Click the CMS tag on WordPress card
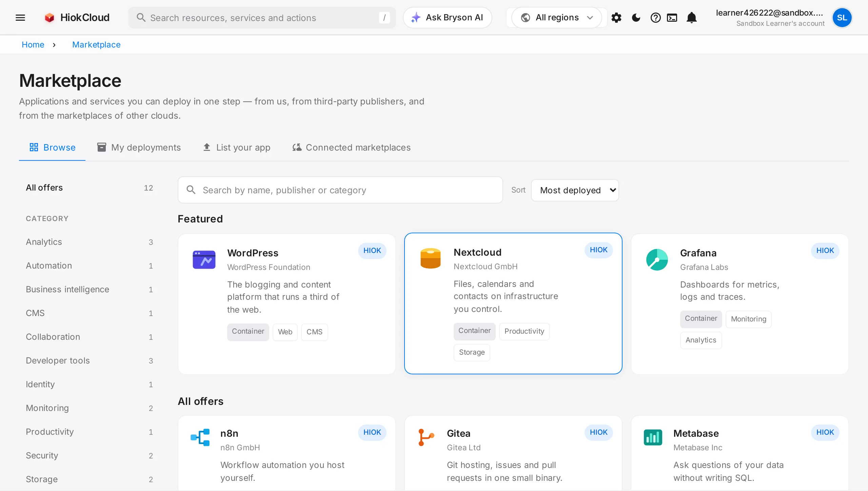This screenshot has width=868, height=491. click(314, 332)
